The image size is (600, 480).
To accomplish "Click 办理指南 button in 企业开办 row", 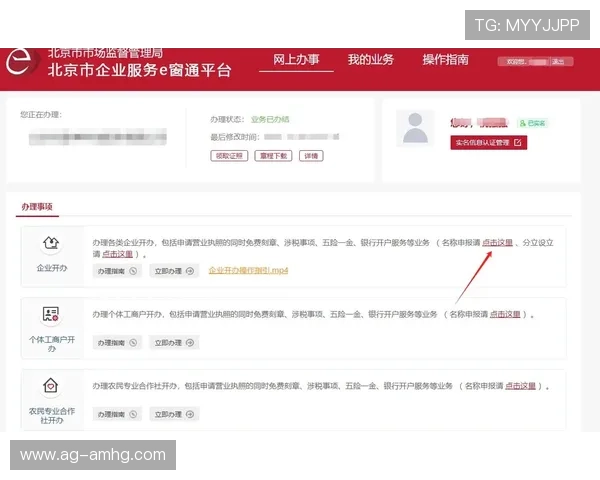I will [x=117, y=271].
